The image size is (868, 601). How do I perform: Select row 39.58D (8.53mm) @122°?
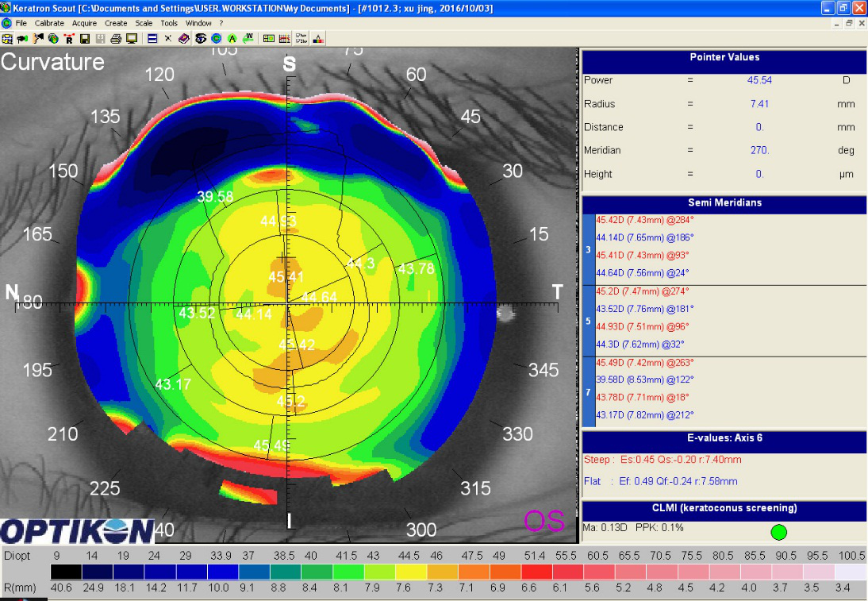click(644, 380)
